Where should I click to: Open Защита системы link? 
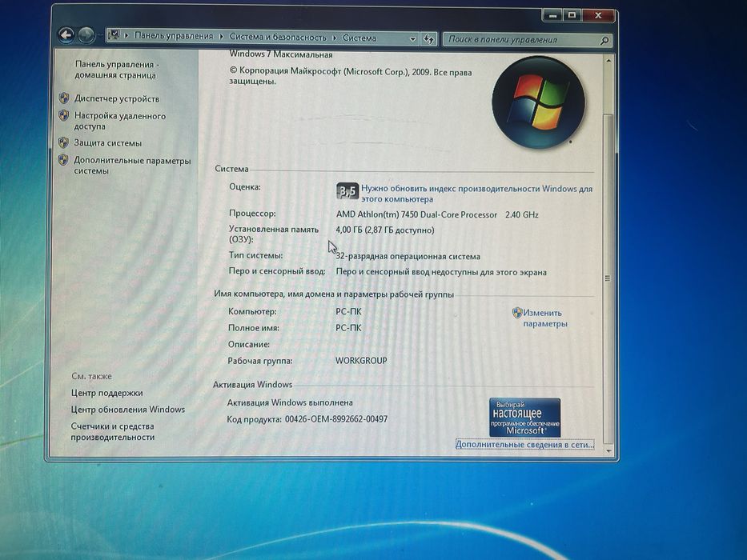click(107, 143)
